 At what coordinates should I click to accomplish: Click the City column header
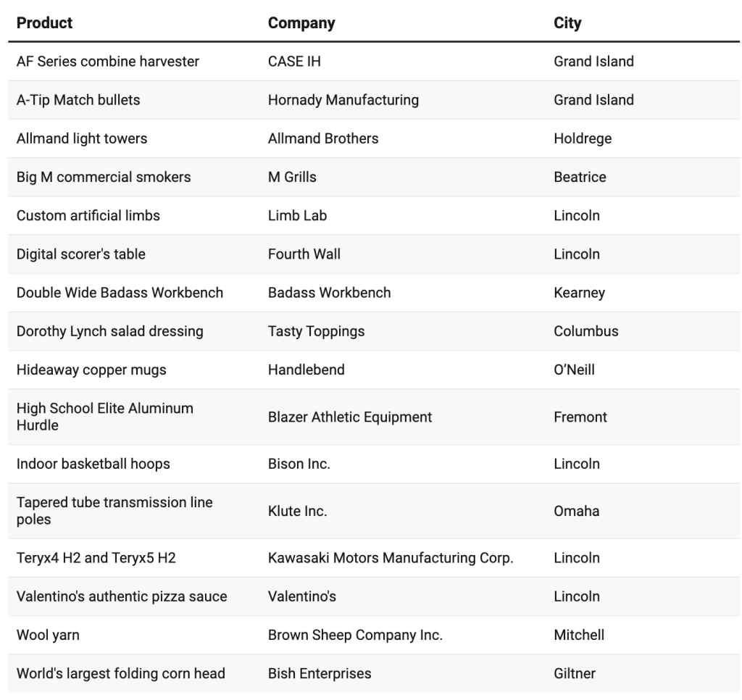(567, 23)
